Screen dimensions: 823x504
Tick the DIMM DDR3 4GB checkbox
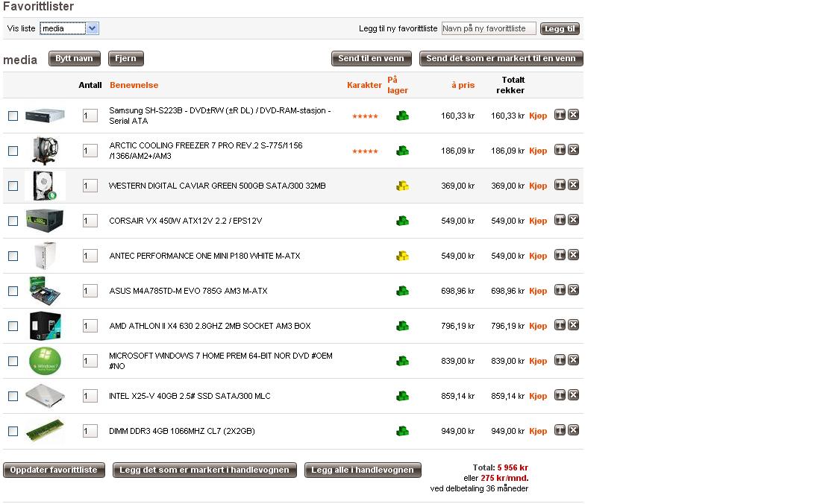coord(13,431)
